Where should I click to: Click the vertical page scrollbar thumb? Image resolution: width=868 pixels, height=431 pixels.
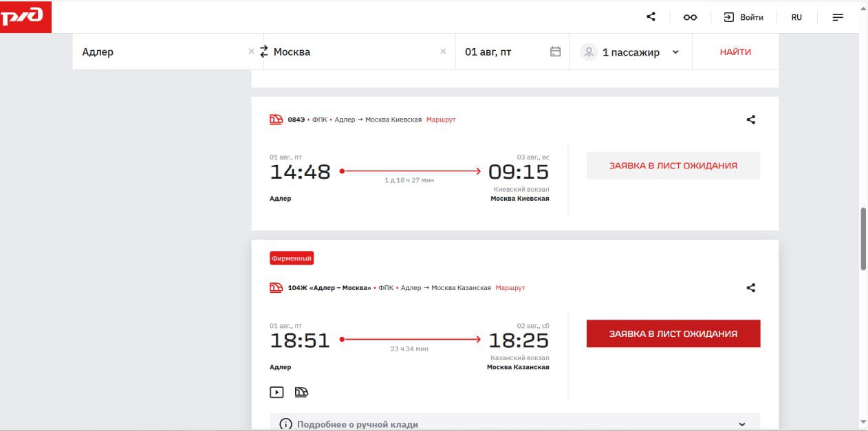click(x=863, y=238)
